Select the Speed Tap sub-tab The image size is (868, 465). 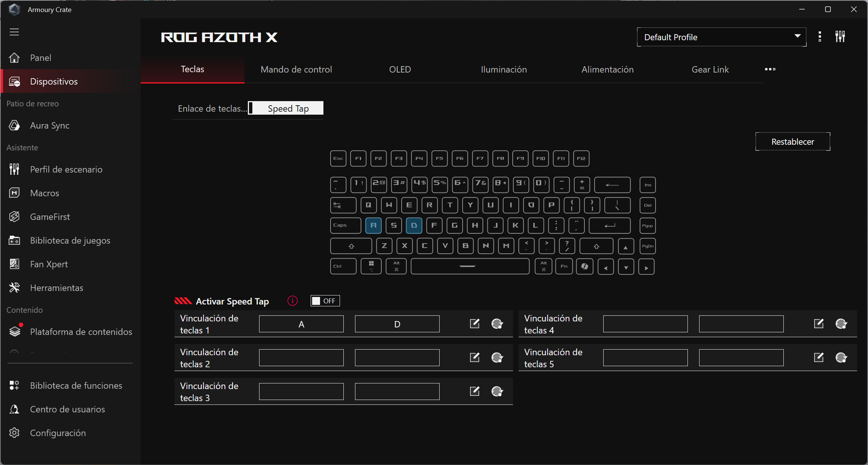288,108
